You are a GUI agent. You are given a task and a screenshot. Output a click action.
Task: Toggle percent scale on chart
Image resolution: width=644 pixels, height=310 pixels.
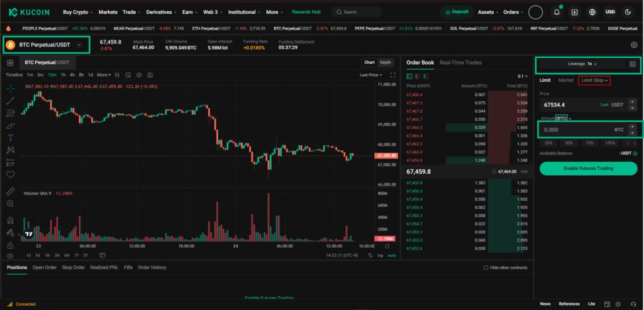tap(370, 255)
